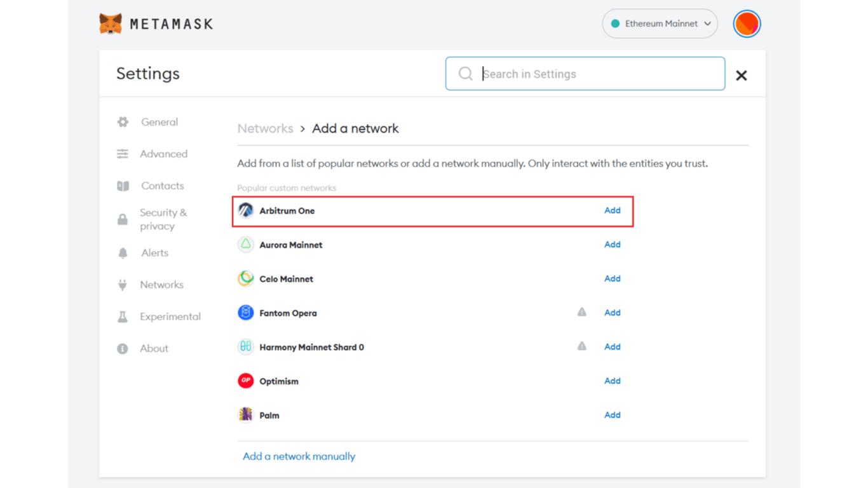The height and width of the screenshot is (488, 868).
Task: Click the warning icon beside Fantom Opera
Action: [x=582, y=312]
